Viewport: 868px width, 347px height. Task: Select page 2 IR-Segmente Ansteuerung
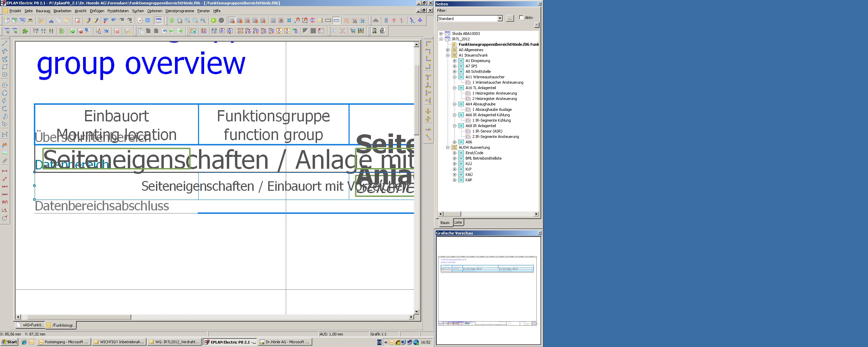point(496,137)
